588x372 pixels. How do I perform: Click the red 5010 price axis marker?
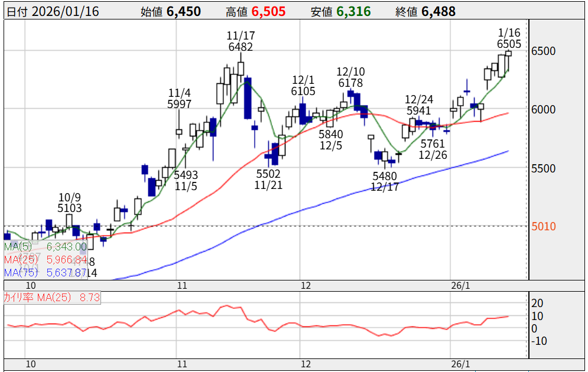(544, 226)
